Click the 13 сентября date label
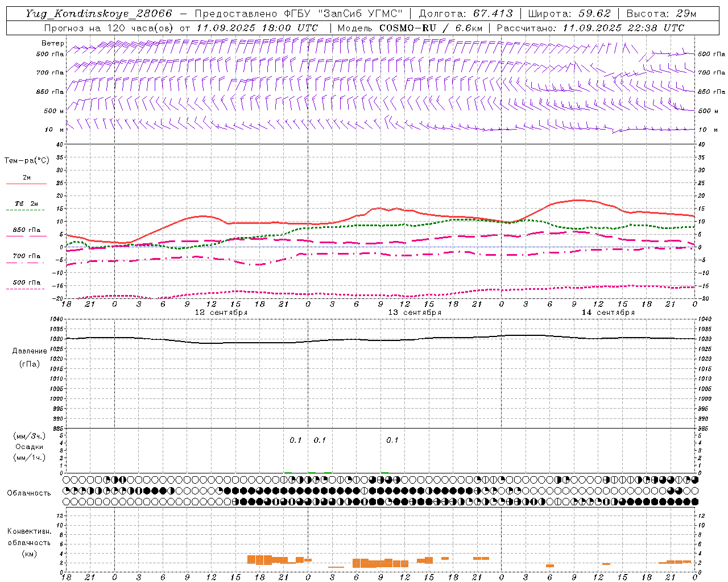728x582 pixels. click(415, 312)
